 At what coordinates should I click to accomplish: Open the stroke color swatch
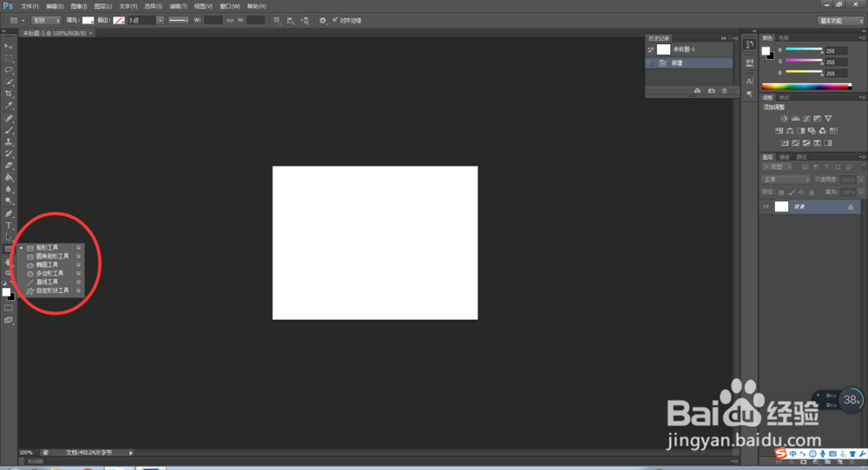(x=119, y=21)
